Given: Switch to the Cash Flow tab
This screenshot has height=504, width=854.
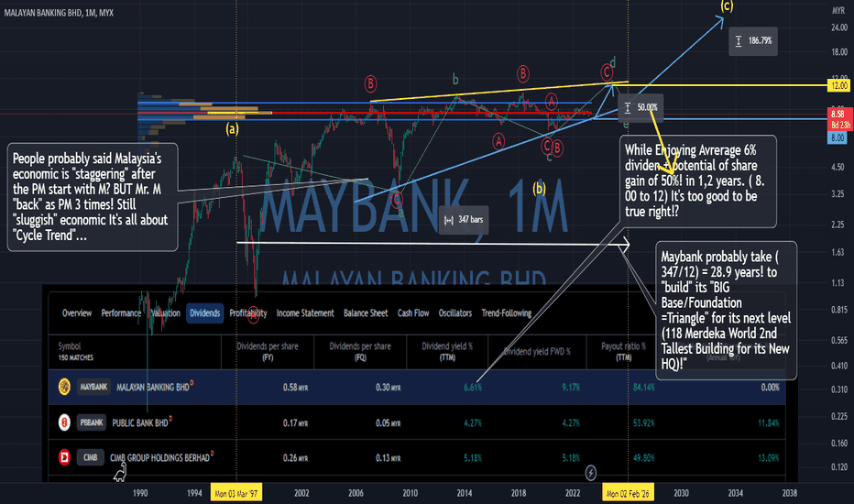Looking at the screenshot, I should 413,313.
